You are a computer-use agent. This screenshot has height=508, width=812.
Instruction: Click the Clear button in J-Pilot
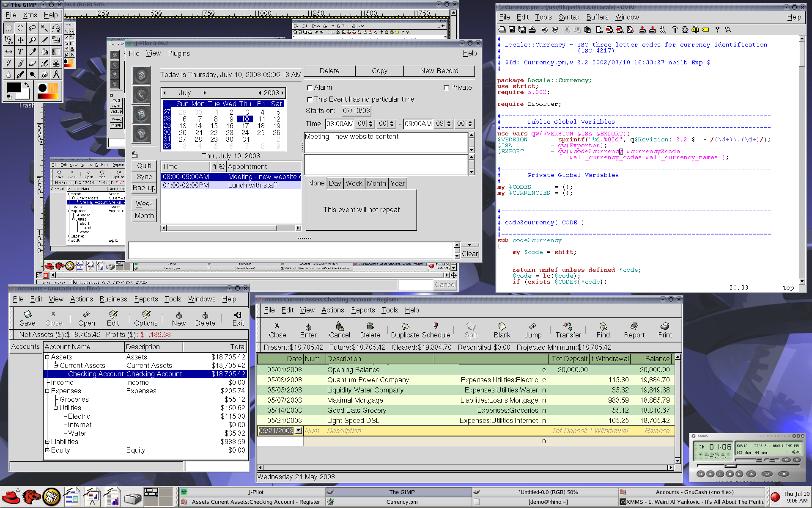tap(470, 254)
